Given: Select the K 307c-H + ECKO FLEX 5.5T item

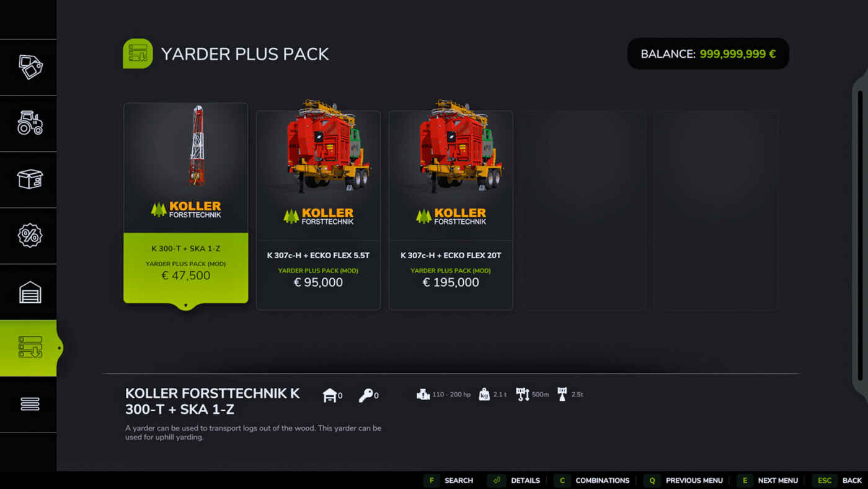Looking at the screenshot, I should [x=318, y=210].
